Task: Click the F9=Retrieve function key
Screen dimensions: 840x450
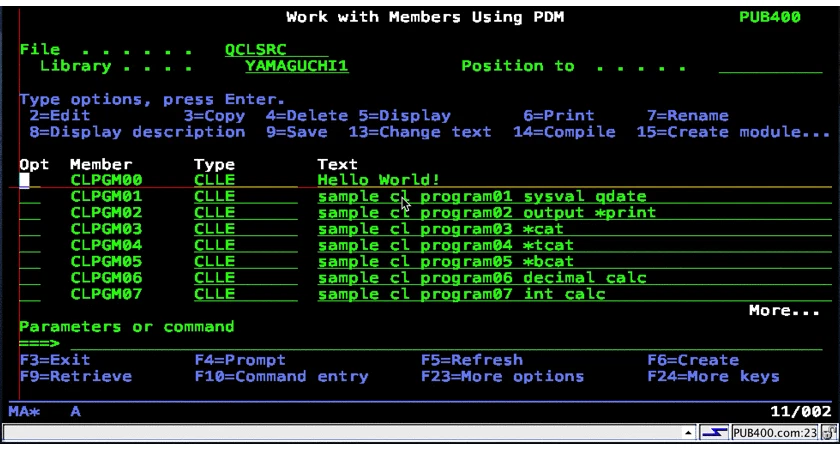Action: coord(76,377)
